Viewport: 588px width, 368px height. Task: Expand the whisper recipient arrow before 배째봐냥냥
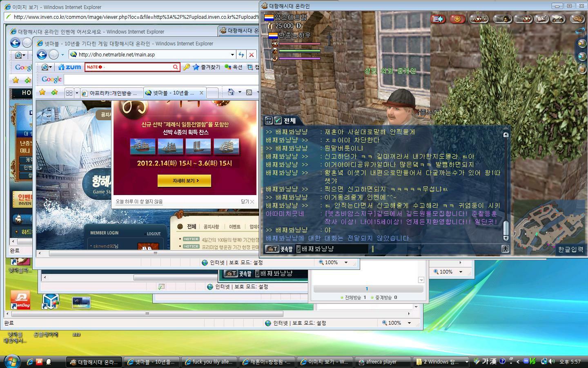(298, 249)
